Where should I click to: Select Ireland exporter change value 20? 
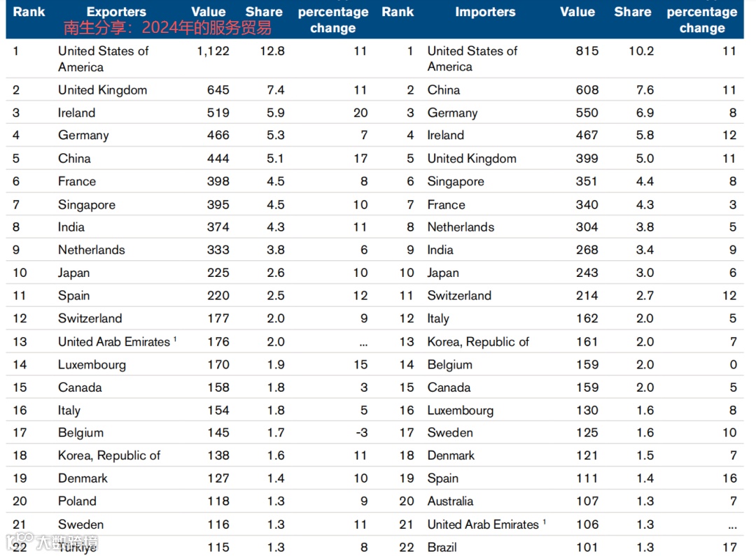(360, 113)
